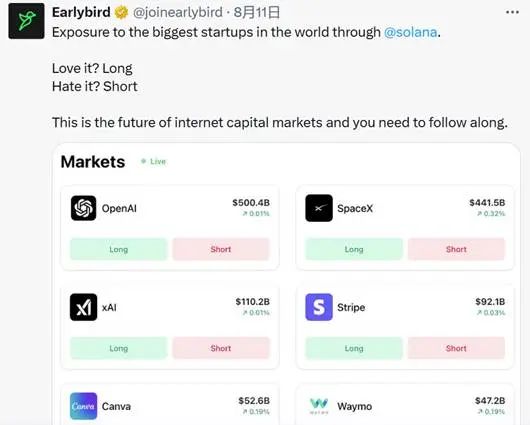Click the Waymo logo icon

coord(319,406)
